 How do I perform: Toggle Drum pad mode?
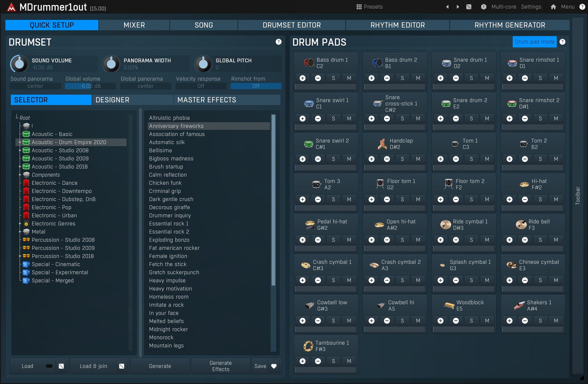click(x=534, y=42)
